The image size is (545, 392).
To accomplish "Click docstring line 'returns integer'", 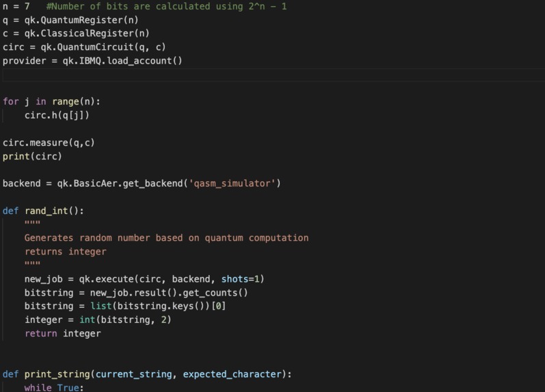I will coord(66,252).
